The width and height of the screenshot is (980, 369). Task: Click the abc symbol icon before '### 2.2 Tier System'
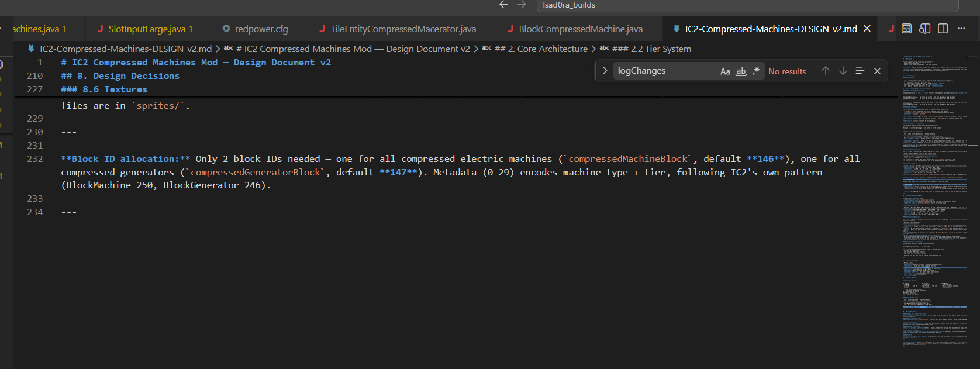click(605, 49)
